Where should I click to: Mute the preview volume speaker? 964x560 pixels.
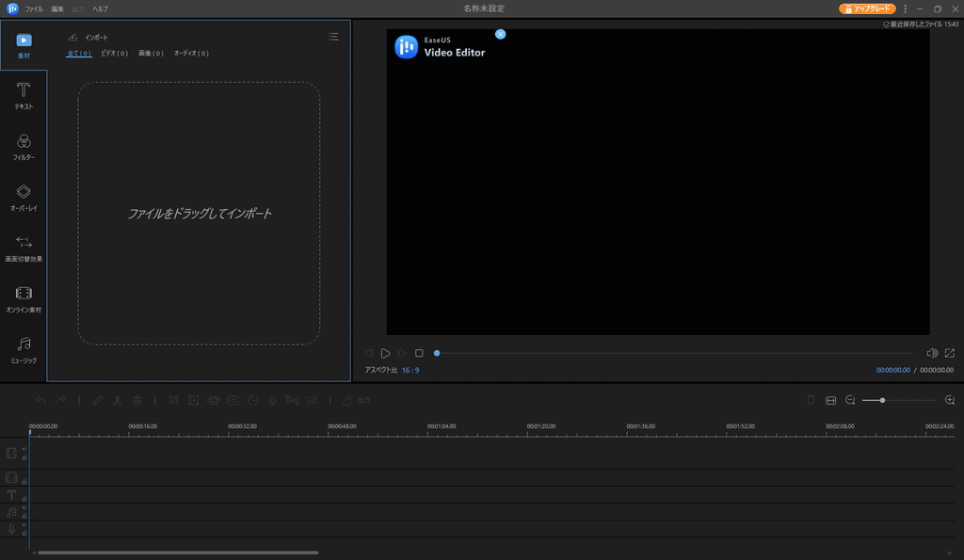(x=931, y=353)
